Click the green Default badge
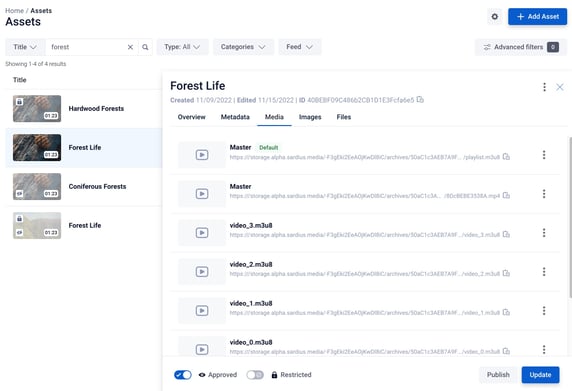 268,147
